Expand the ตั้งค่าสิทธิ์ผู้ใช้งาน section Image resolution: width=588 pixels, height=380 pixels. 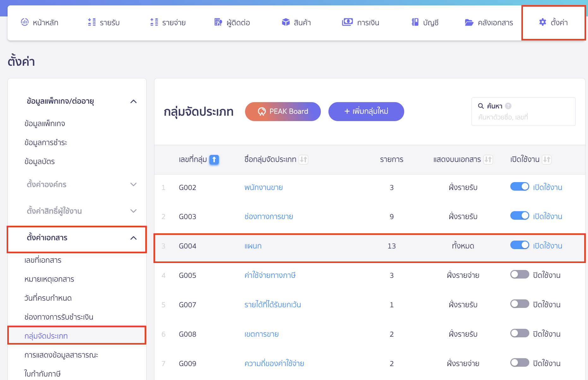point(134,211)
